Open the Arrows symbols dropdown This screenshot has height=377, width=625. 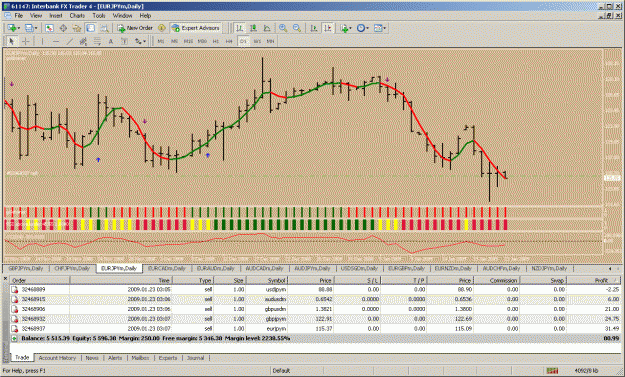click(x=140, y=41)
